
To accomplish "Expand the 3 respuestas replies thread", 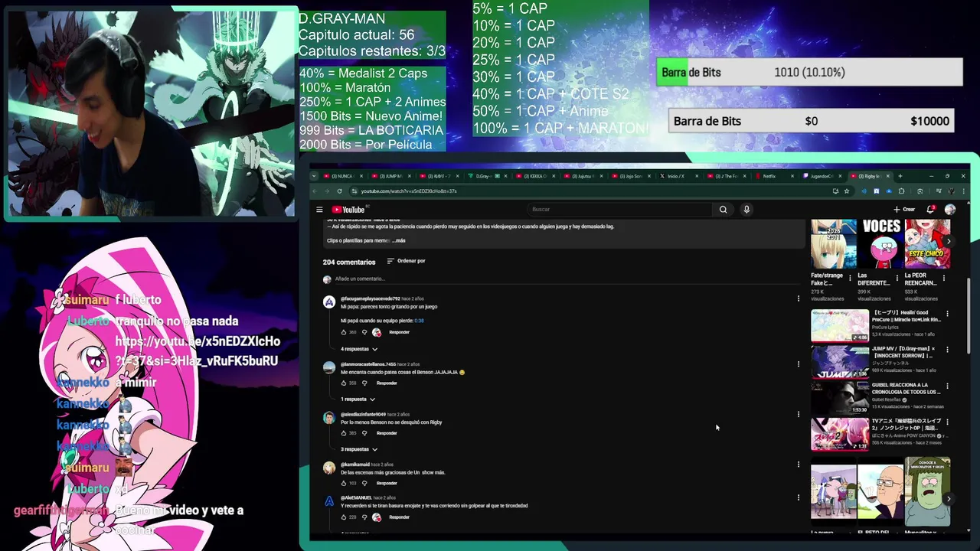I will (x=358, y=449).
